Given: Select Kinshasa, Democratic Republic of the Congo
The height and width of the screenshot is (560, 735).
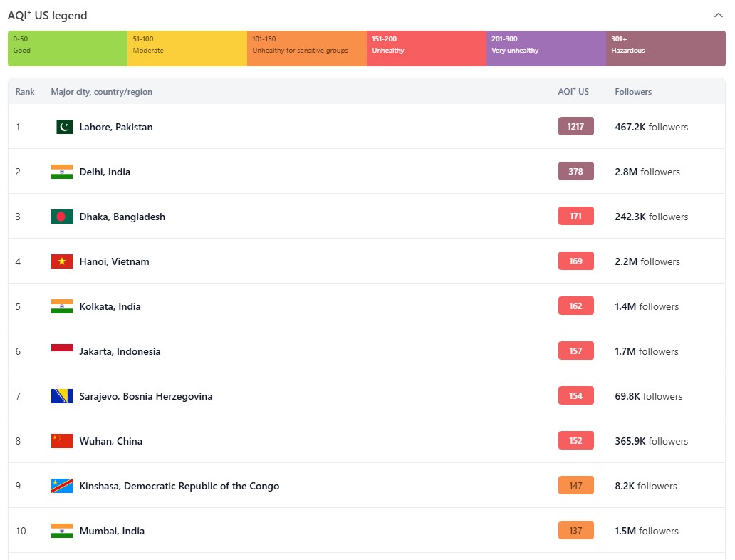Looking at the screenshot, I should 179,486.
